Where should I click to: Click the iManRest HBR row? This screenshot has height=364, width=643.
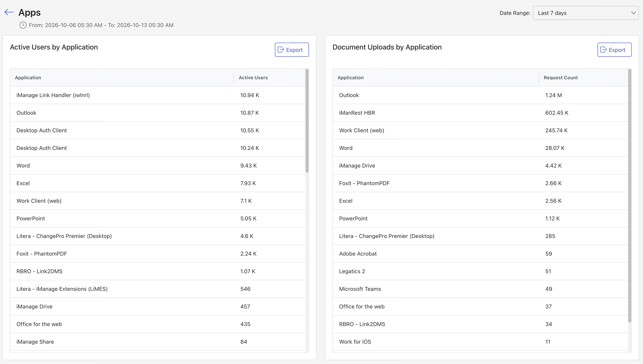480,113
